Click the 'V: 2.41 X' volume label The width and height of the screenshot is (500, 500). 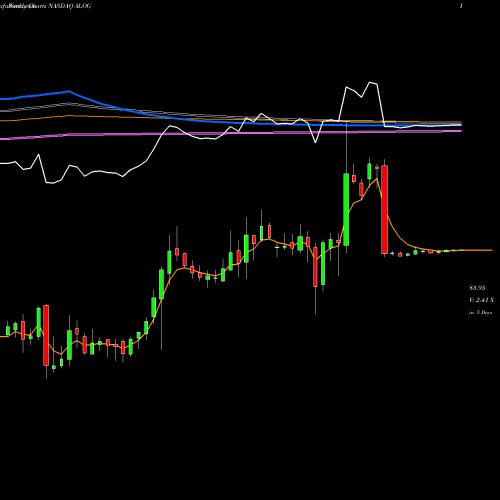click(481, 300)
